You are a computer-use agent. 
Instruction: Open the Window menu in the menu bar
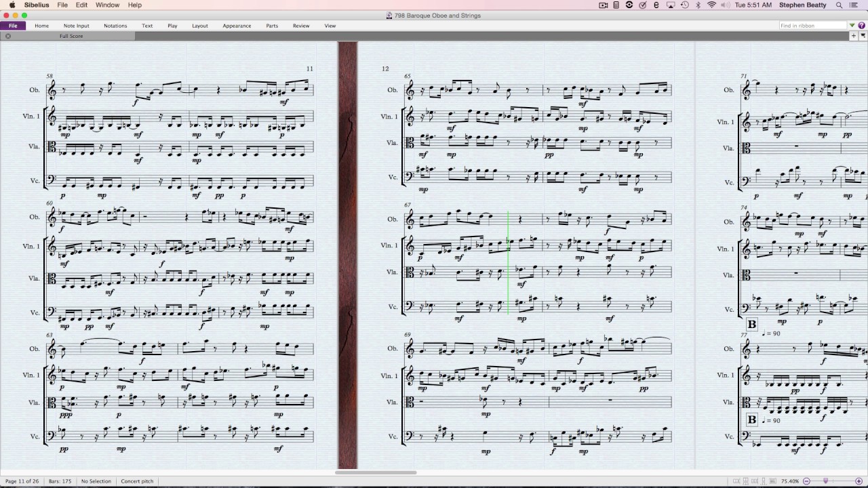pyautogui.click(x=107, y=5)
